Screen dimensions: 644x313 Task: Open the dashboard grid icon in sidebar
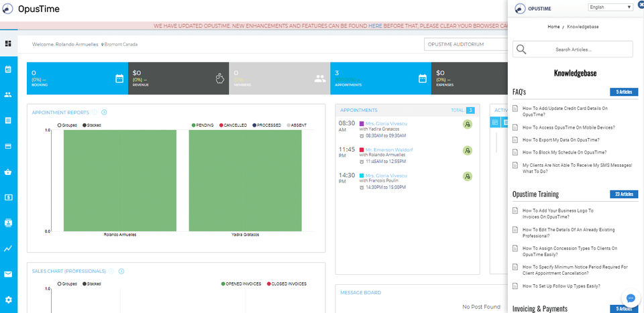click(8, 44)
